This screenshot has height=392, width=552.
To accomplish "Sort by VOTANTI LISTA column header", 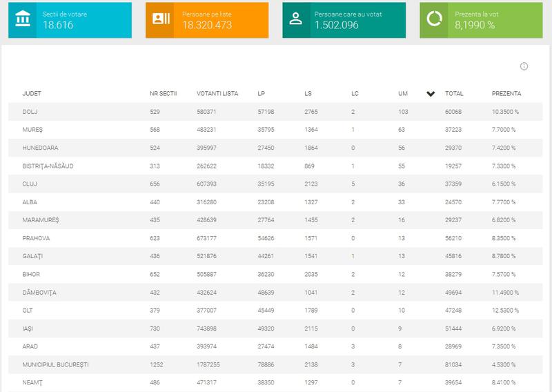I will 217,93.
